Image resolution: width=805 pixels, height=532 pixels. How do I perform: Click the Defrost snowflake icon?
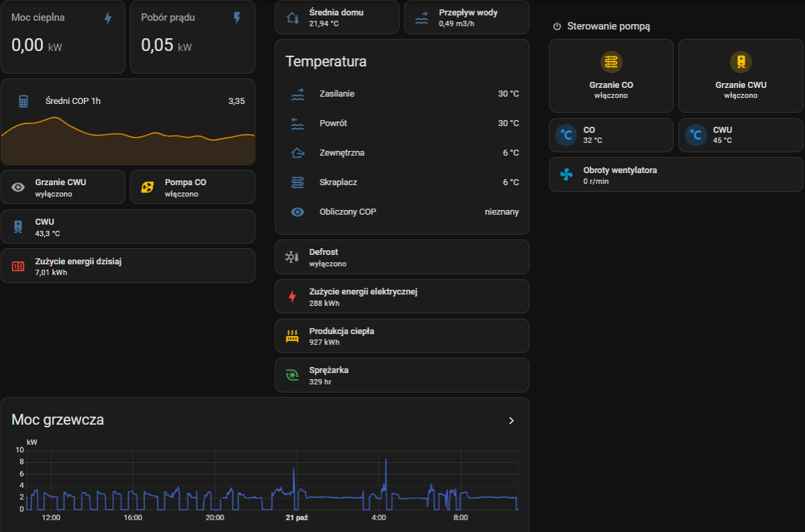tap(292, 258)
